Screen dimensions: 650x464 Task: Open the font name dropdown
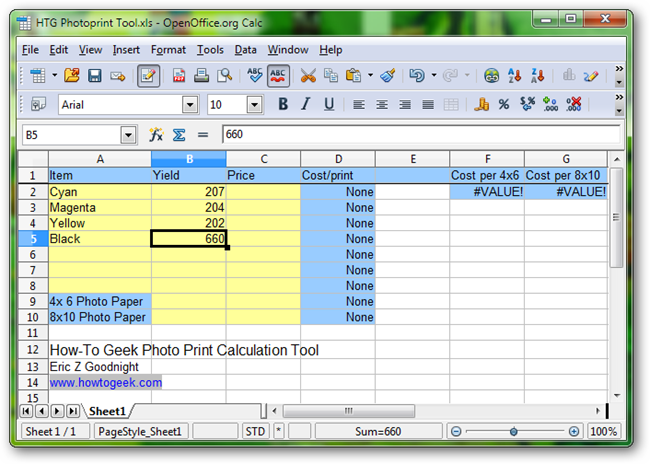(x=190, y=104)
